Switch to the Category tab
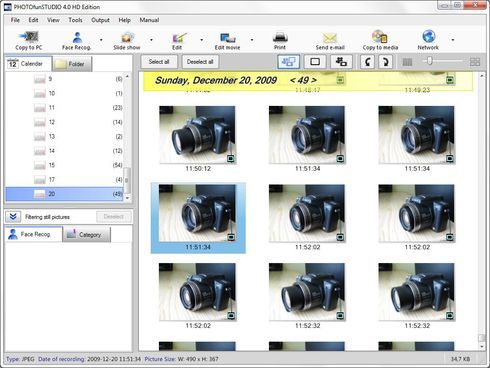The height and width of the screenshot is (368, 490). point(87,235)
